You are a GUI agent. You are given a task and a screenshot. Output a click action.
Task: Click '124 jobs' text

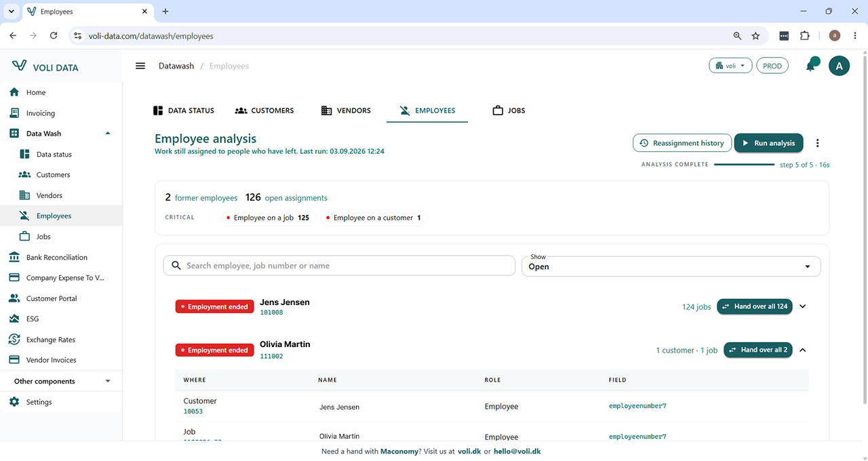point(696,307)
